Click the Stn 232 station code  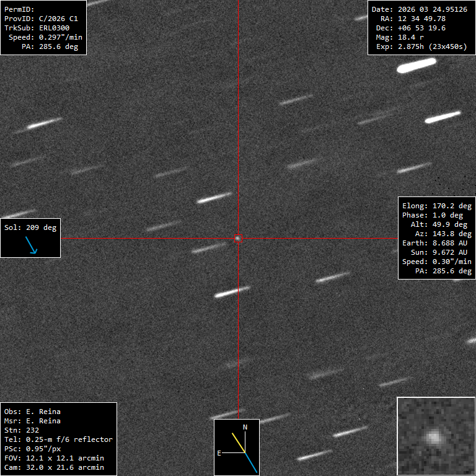[22, 430]
